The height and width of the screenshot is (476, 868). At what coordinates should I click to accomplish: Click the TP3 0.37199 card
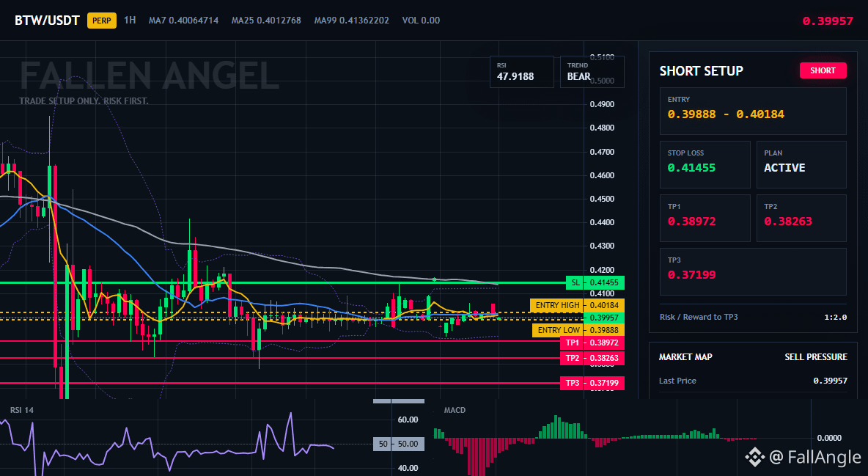pyautogui.click(x=753, y=271)
